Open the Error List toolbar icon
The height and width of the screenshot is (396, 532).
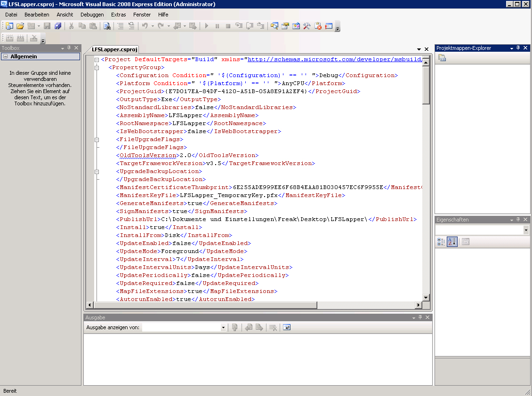click(318, 26)
